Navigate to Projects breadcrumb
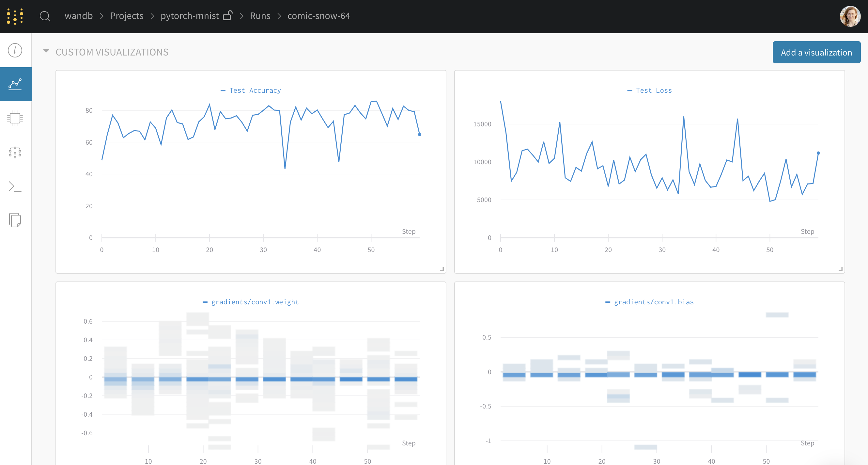The height and width of the screenshot is (465, 868). point(127,16)
